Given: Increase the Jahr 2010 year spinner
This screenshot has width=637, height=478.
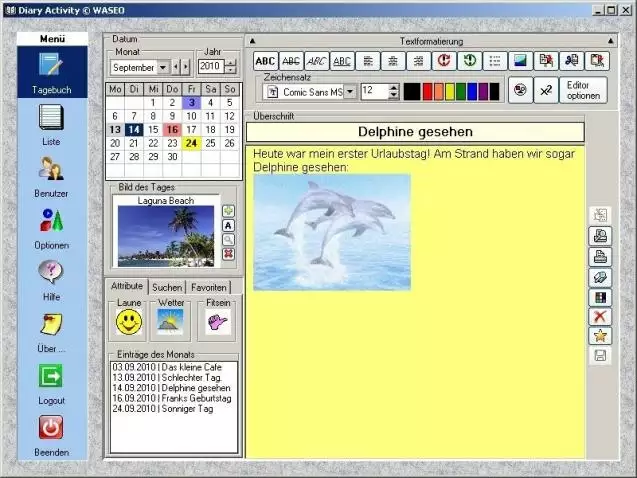Looking at the screenshot, I should tap(231, 63).
